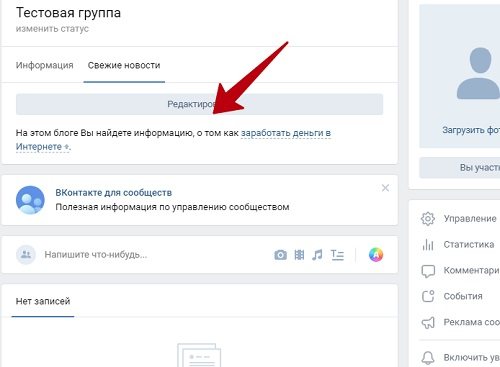Click the gear icon next to Управление
Viewport: 500px width, 367px height.
point(428,219)
